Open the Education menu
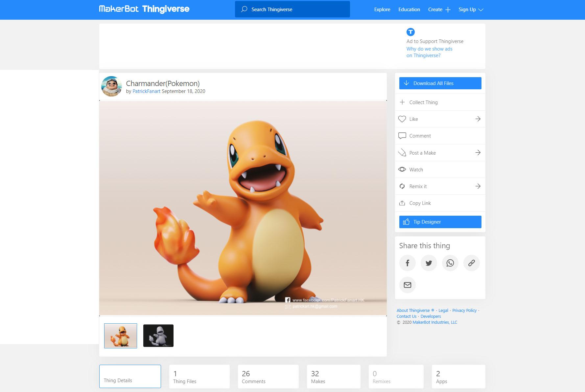Image resolution: width=585 pixels, height=392 pixels. [x=409, y=10]
